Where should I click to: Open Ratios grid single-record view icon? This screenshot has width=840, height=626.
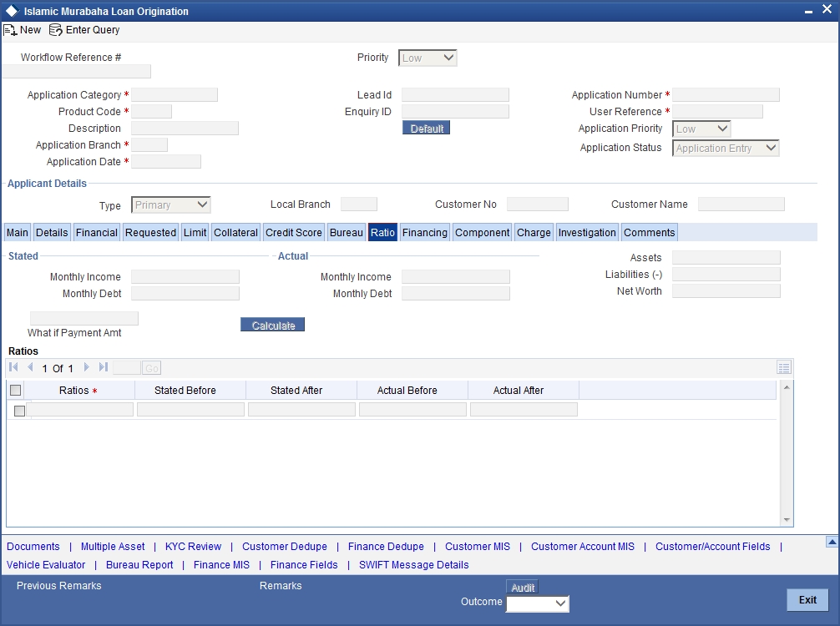(x=784, y=367)
